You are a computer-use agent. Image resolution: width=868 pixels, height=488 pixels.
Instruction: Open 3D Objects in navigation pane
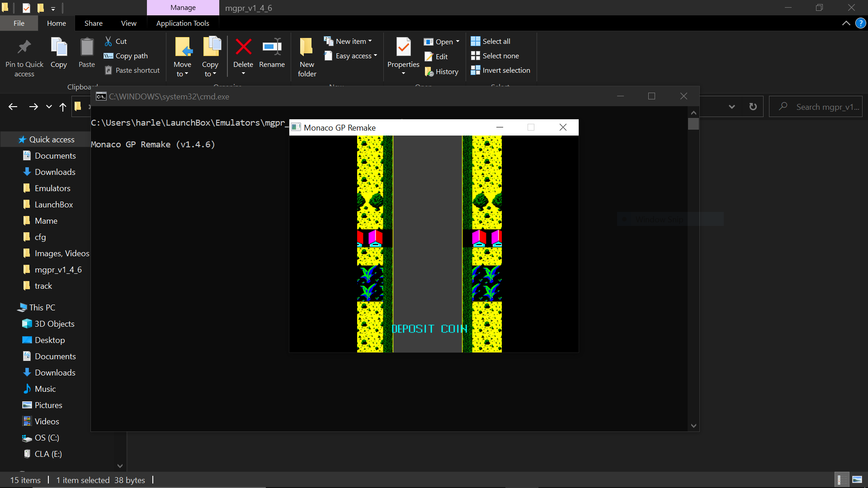click(x=54, y=324)
